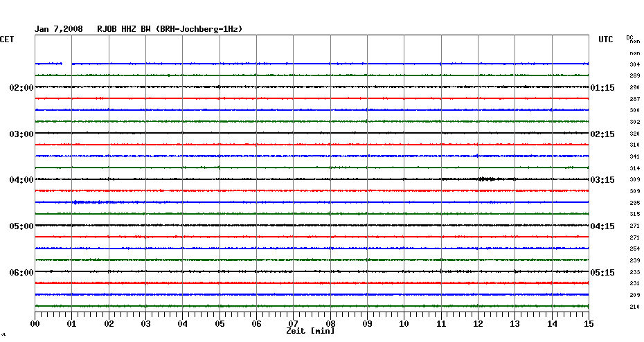
Task: Click DC value 300
Action: coord(634,111)
